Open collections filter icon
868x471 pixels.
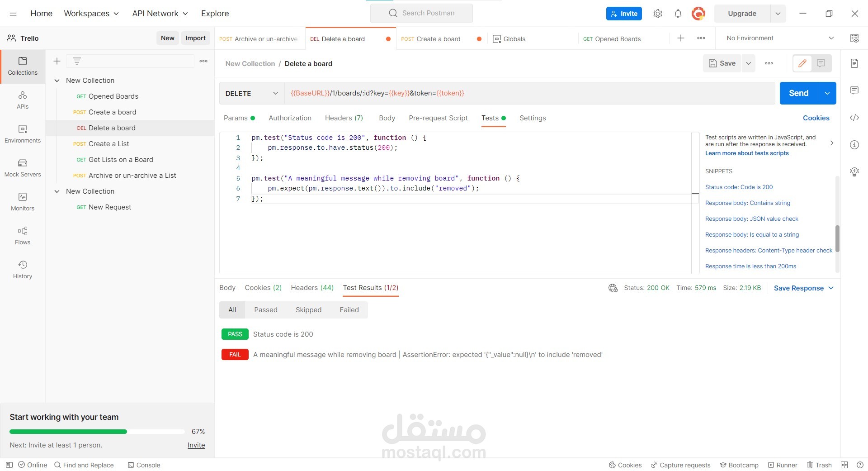pyautogui.click(x=77, y=61)
